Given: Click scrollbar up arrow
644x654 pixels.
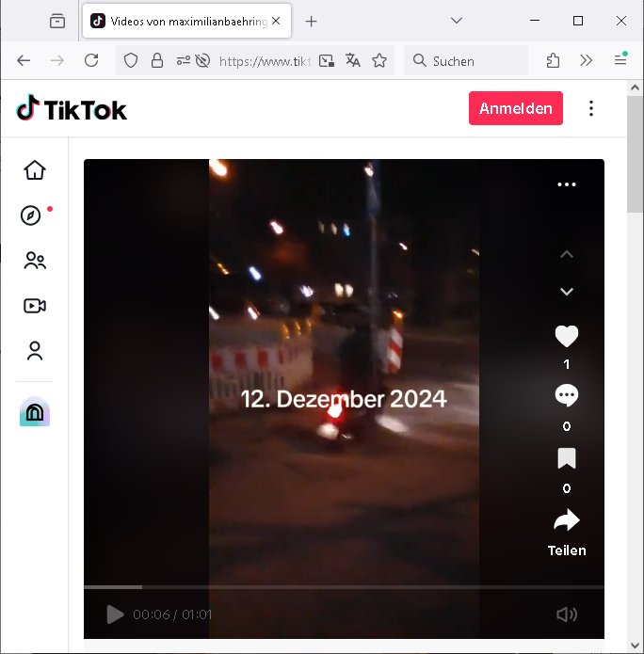Looking at the screenshot, I should (x=635, y=88).
